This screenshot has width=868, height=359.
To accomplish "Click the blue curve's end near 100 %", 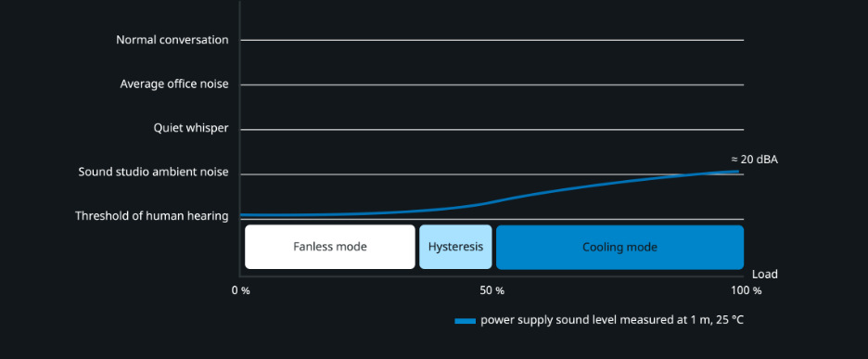I will point(737,172).
